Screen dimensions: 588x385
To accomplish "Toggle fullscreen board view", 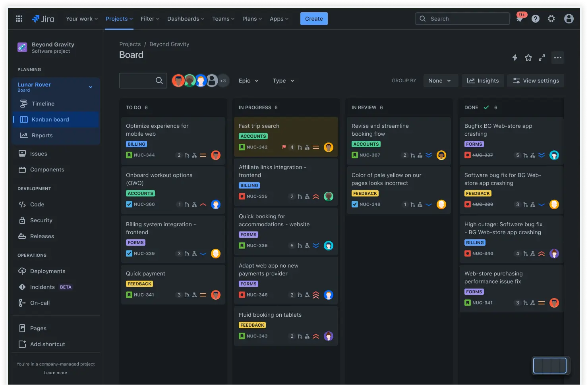I will pyautogui.click(x=542, y=58).
